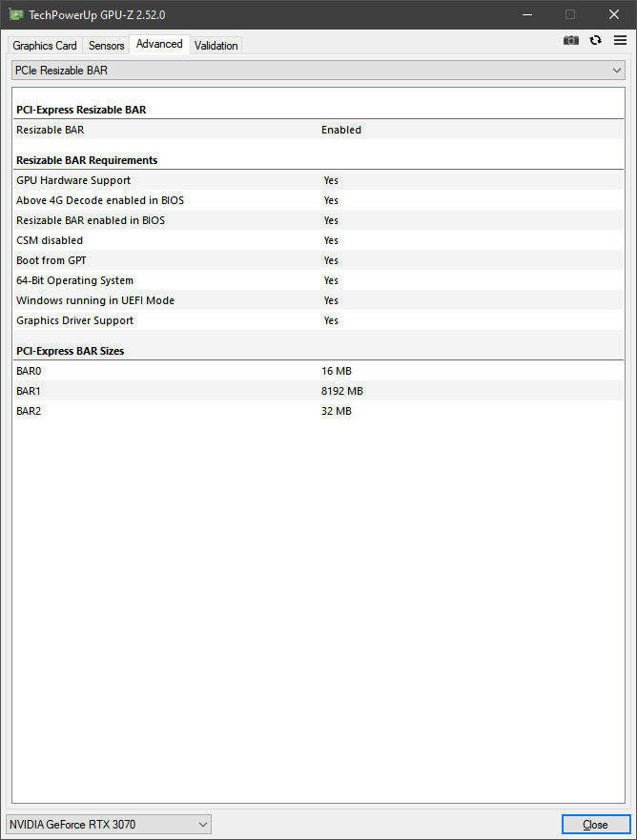
Task: Select the GPU Hardware Support row
Action: pyautogui.click(x=318, y=180)
